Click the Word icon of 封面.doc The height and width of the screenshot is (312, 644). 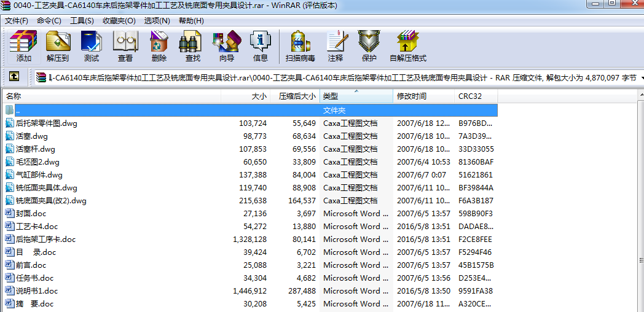10,214
